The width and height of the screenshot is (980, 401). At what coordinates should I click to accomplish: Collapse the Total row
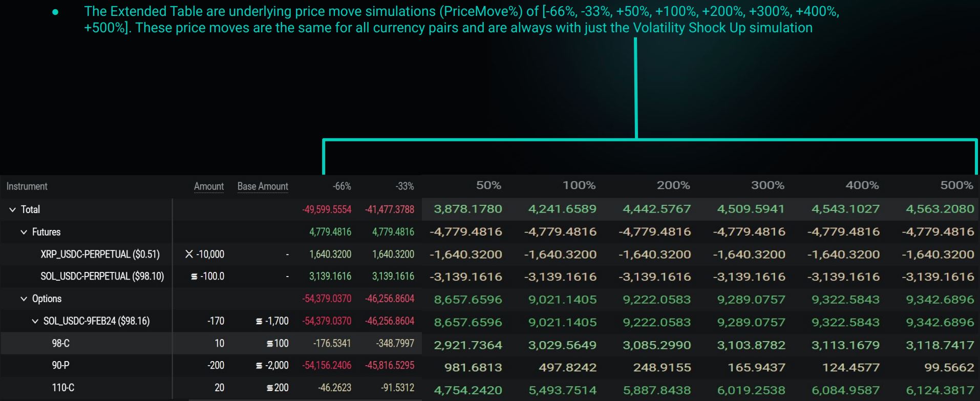click(x=12, y=209)
